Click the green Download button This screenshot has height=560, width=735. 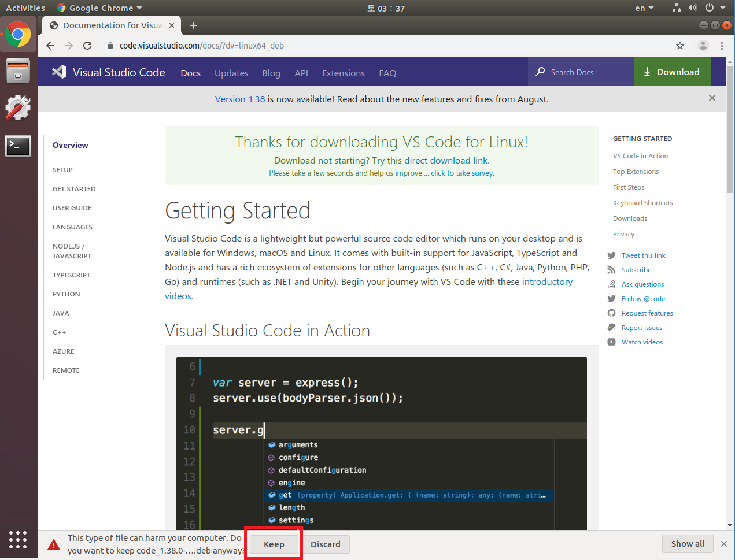672,72
